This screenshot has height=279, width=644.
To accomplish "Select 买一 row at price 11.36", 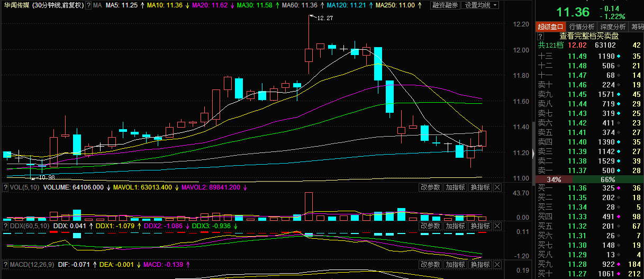I will (589, 188).
